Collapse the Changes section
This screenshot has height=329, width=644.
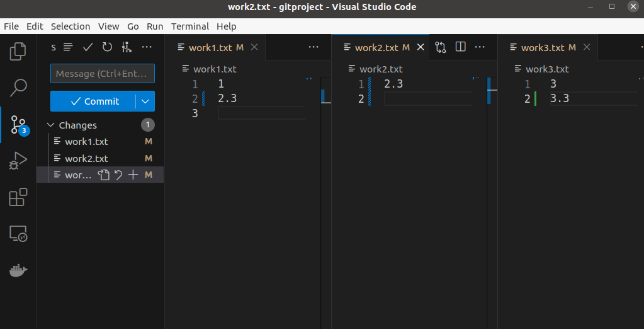pos(50,125)
